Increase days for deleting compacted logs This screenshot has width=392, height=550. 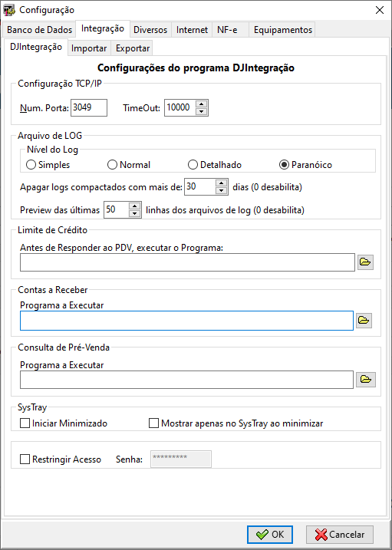click(x=221, y=183)
